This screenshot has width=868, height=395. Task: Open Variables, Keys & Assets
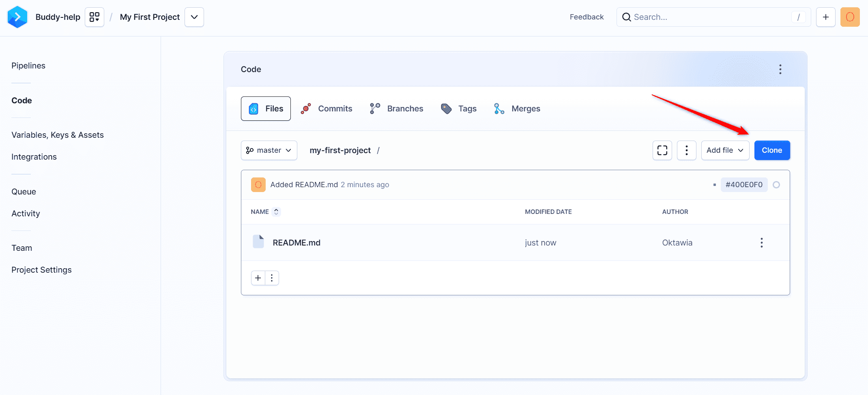(58, 135)
